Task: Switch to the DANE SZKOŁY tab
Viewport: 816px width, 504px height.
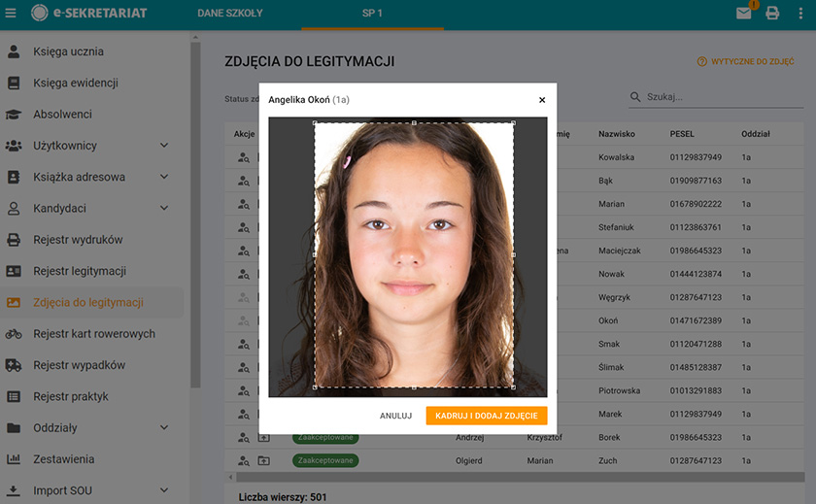Action: 230,14
